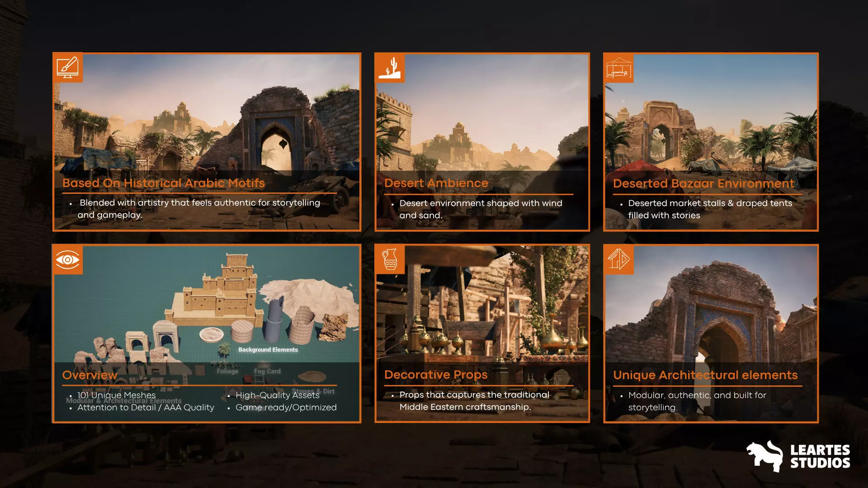Click the Game ready/Optimized bullet text
The height and width of the screenshot is (488, 868).
pos(286,408)
